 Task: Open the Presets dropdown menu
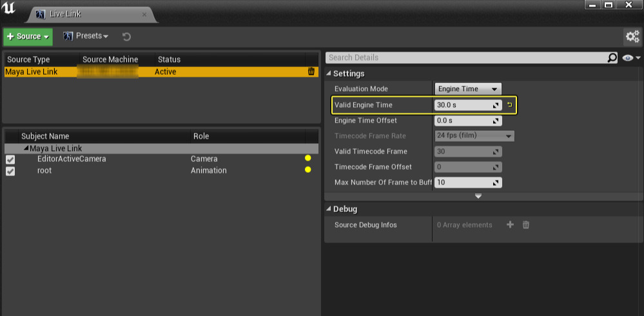[86, 36]
